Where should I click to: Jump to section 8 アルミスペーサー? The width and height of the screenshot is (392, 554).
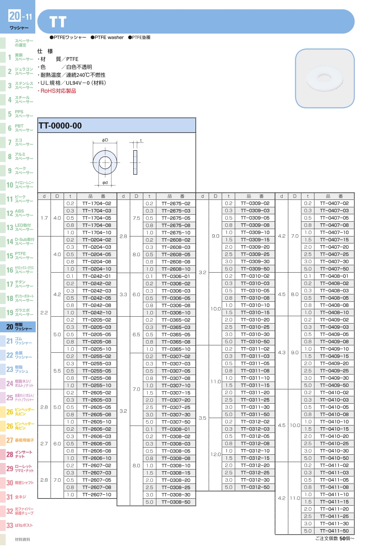[x=20, y=156]
